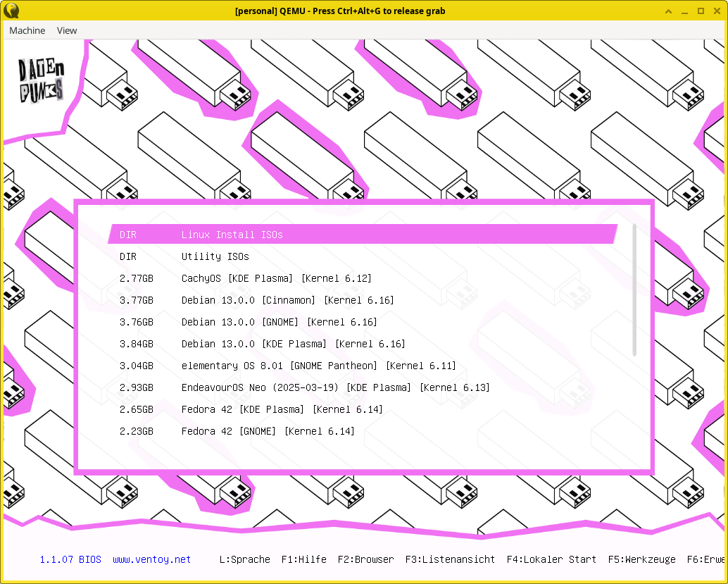Select Debian 13.0.0 KDE Plasma entry
This screenshot has width=728, height=584.
(x=293, y=344)
